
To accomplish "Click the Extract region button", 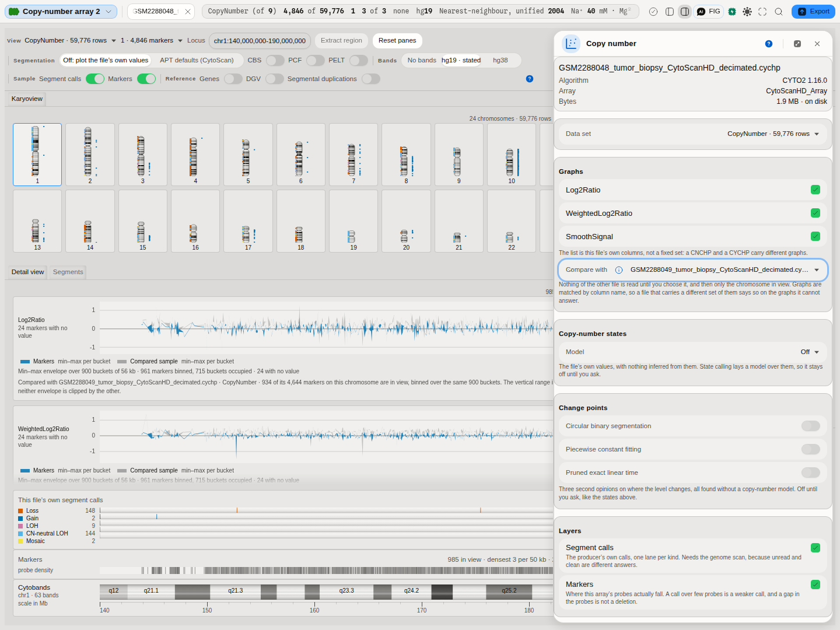I will [x=341, y=40].
